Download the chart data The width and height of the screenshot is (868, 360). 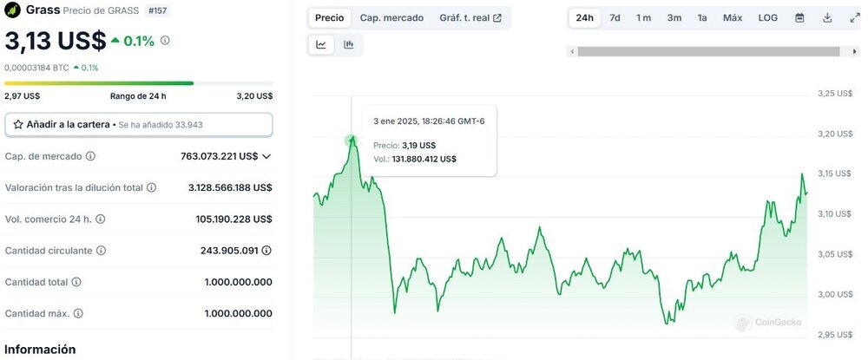coord(827,17)
